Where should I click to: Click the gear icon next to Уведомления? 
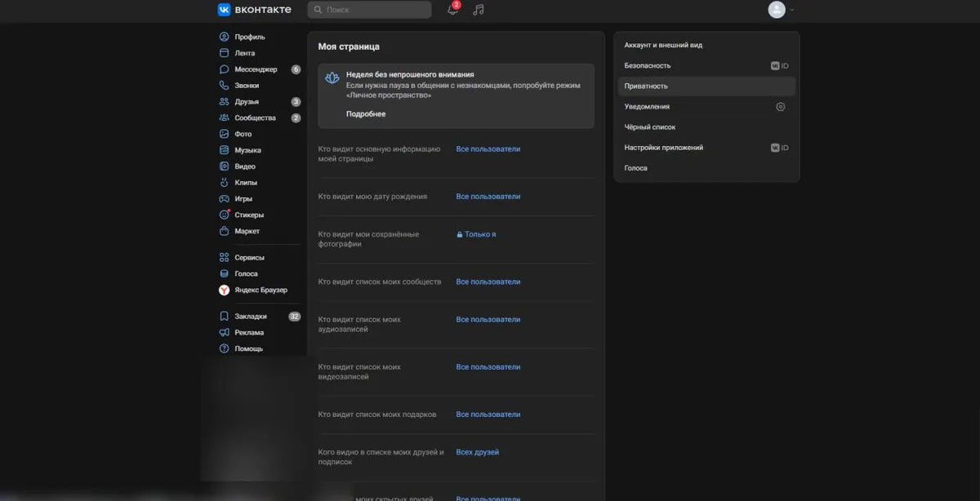click(781, 107)
